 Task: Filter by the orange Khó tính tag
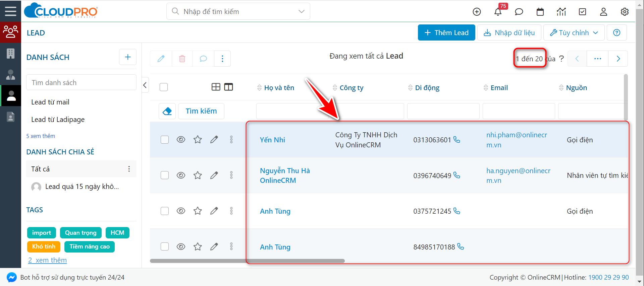tap(44, 246)
